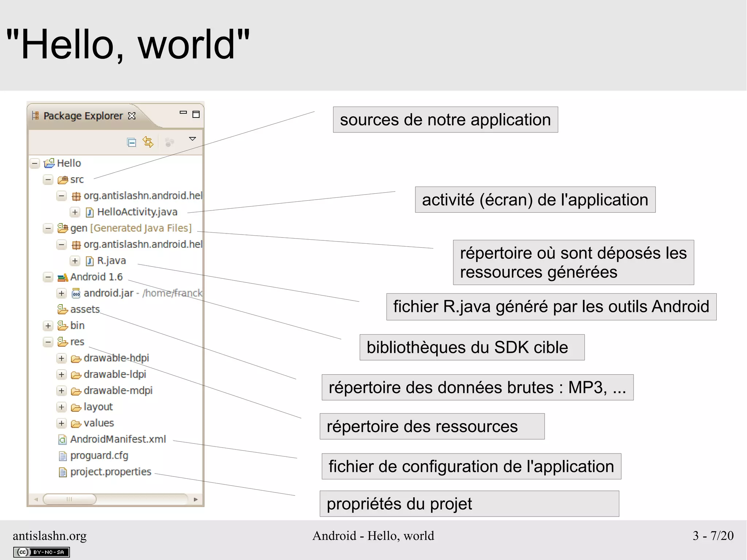Expand the values folder
The width and height of the screenshot is (747, 560).
pyautogui.click(x=62, y=423)
